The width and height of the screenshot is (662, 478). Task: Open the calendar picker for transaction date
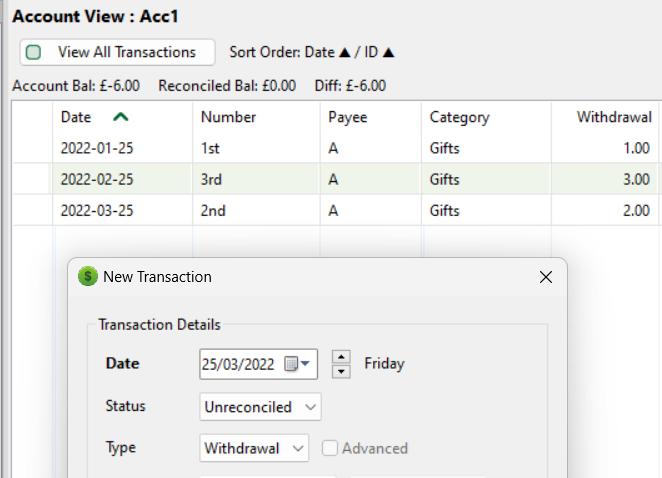(297, 364)
